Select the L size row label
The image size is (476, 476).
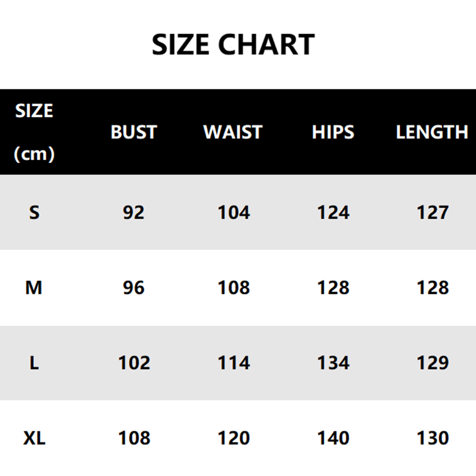click(x=34, y=363)
